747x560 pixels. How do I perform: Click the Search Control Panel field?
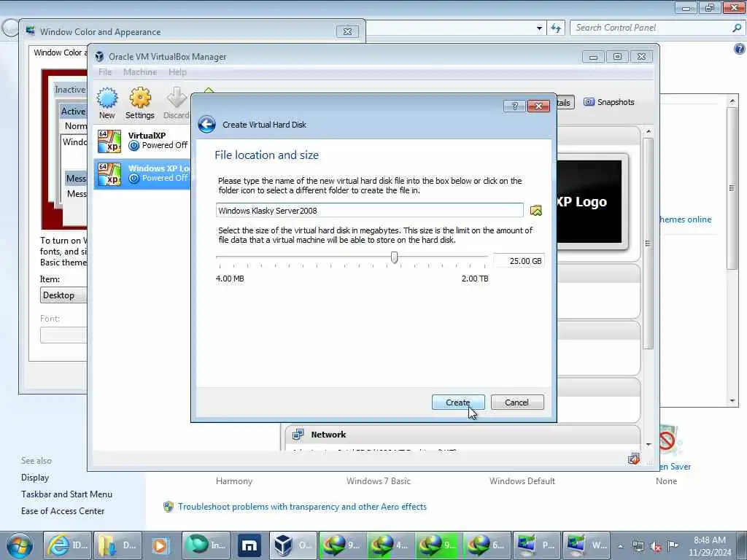coord(651,28)
